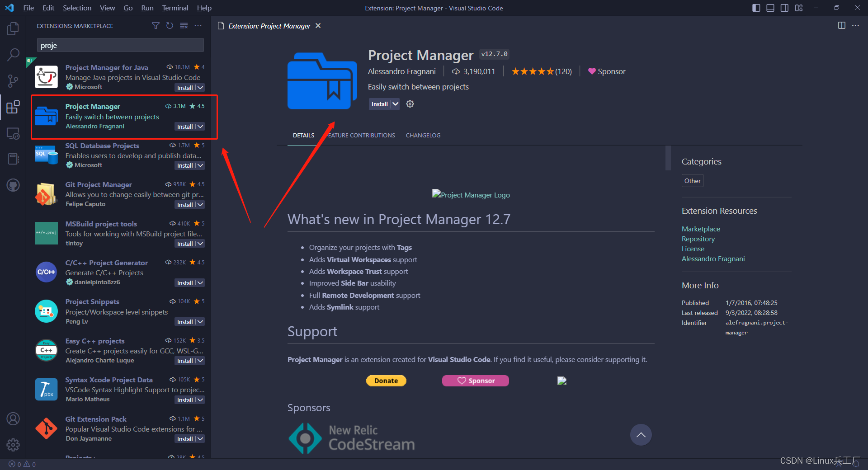Click the filter icon in Extensions panel
Viewport: 868px width, 470px height.
point(156,26)
